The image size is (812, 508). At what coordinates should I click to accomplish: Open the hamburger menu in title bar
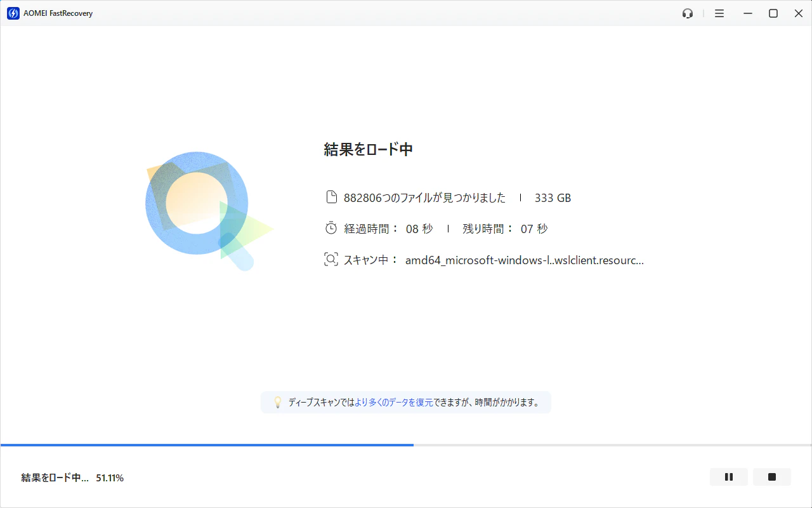point(719,13)
